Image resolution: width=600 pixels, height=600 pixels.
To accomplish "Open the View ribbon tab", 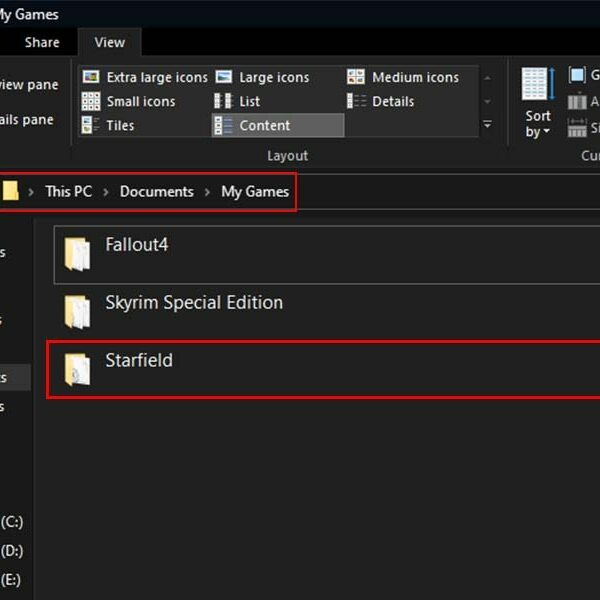I will click(109, 42).
